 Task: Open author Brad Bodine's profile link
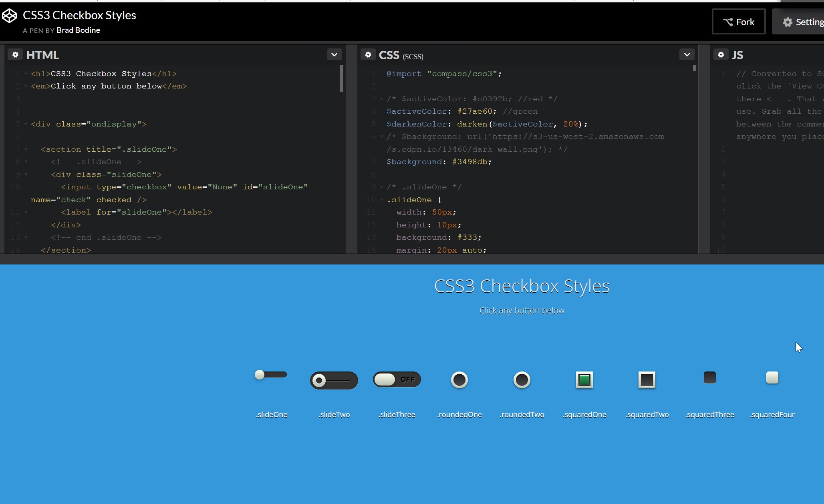78,30
